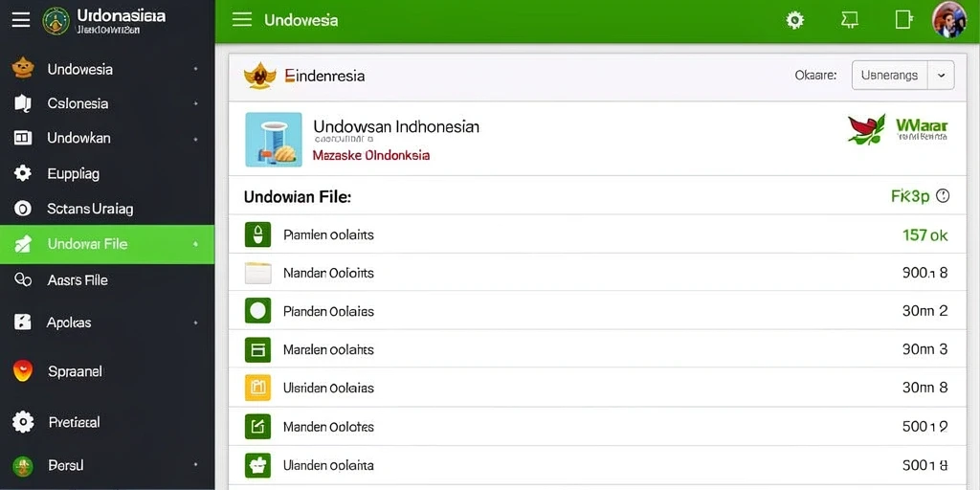This screenshot has width=980, height=490.
Task: Click the Apolkas sidebar icon
Action: [23, 323]
